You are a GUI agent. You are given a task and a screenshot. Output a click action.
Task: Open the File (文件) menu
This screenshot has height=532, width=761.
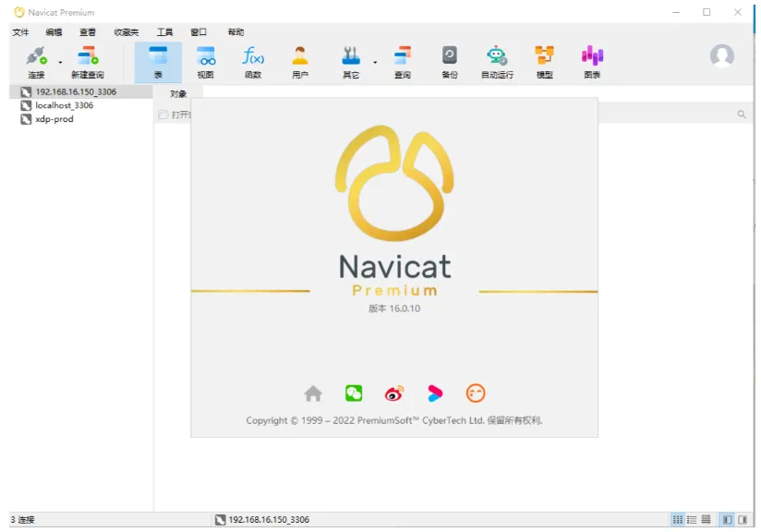(x=21, y=32)
